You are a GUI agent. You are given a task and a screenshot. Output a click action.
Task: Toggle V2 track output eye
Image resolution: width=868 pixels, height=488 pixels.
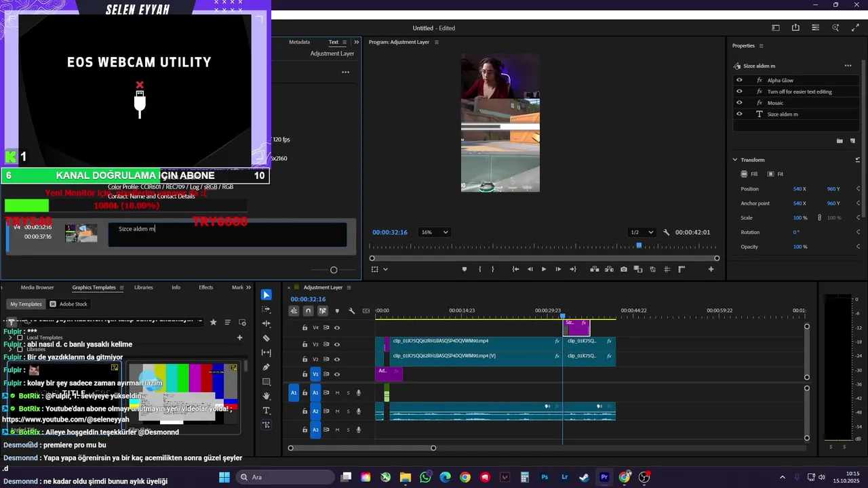337,359
